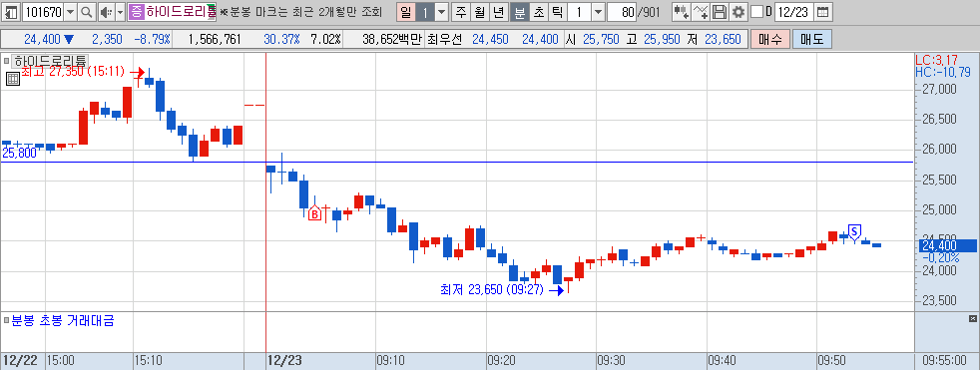The image size is (980, 370).
Task: Open the calendar date picker icon
Action: [x=823, y=12]
